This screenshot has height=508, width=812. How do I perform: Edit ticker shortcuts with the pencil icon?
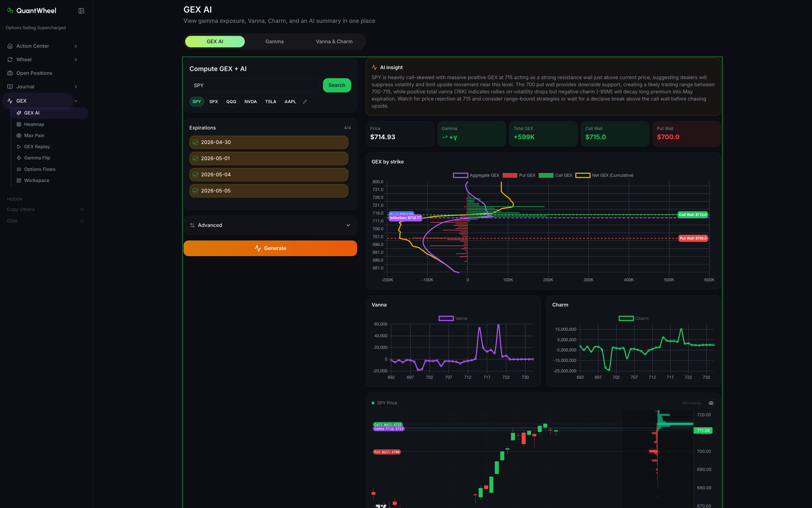(x=305, y=101)
